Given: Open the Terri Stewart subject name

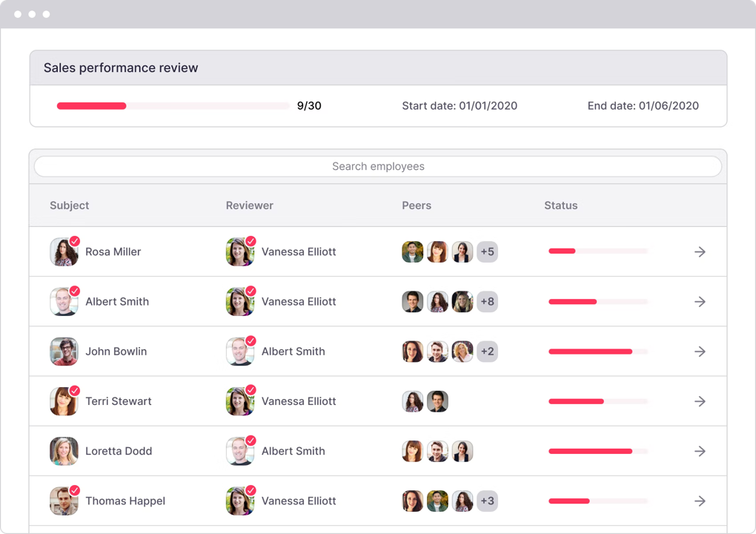Looking at the screenshot, I should click(x=119, y=401).
